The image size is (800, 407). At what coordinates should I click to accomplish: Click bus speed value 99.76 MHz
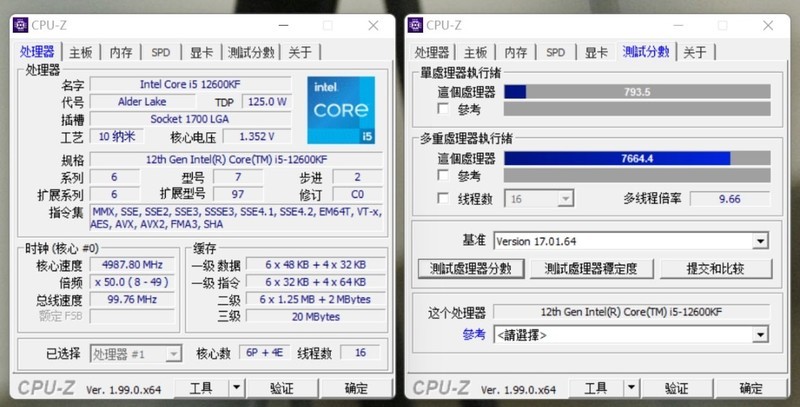point(132,299)
